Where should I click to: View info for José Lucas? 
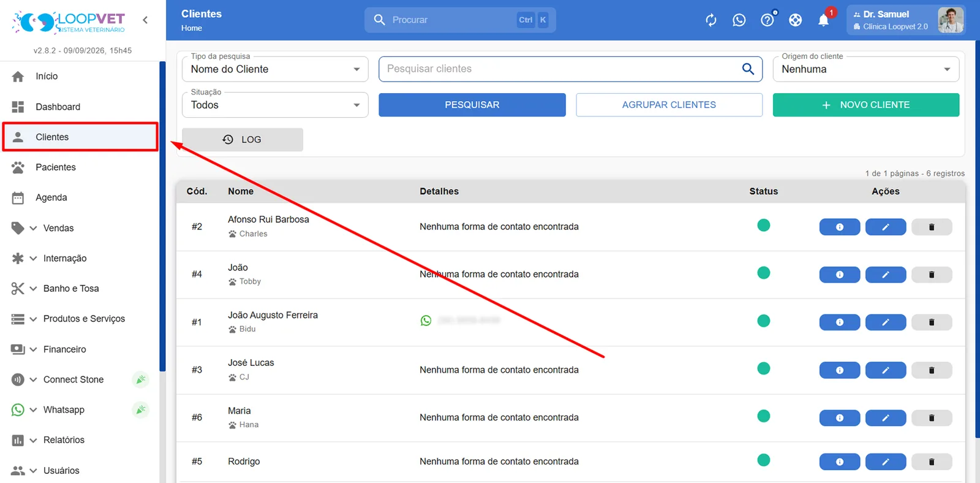click(x=840, y=370)
